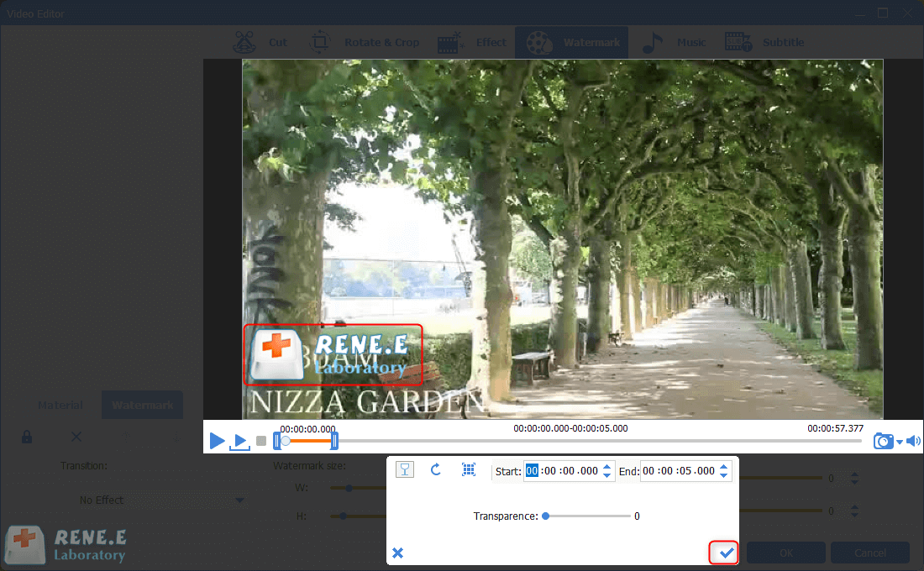This screenshot has width=924, height=571.
Task: Click the Transparence slider handle
Action: point(546,516)
